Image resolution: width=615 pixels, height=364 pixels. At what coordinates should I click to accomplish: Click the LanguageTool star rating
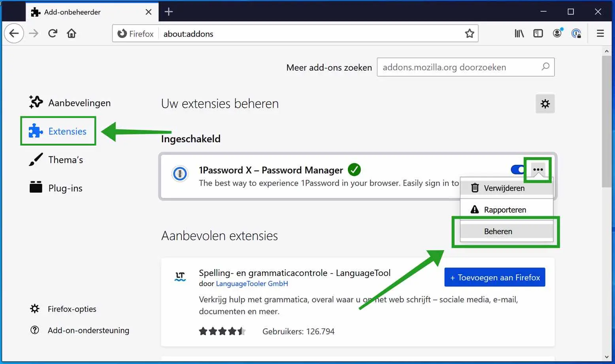pyautogui.click(x=222, y=331)
